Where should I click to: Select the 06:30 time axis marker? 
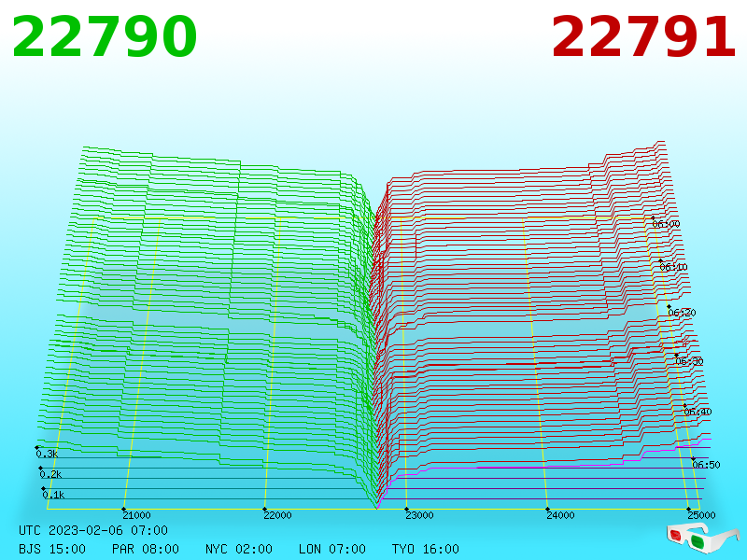[689, 361]
